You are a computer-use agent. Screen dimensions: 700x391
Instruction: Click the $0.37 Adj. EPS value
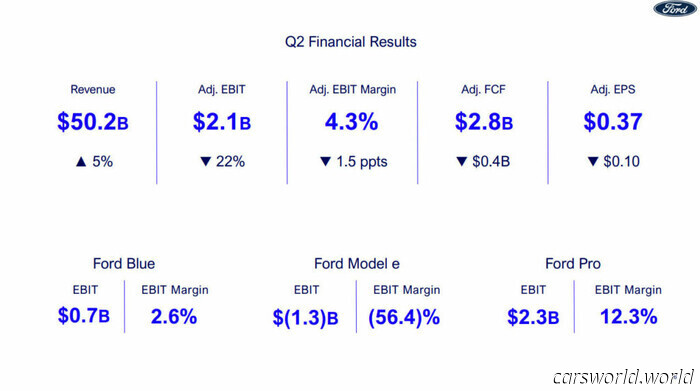tap(613, 121)
